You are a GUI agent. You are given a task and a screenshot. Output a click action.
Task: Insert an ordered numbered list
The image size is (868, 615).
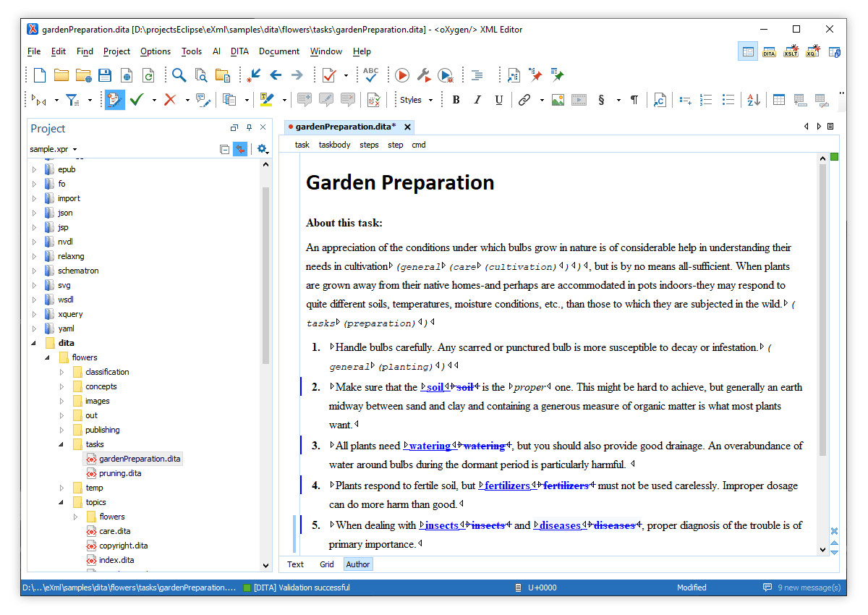(707, 100)
